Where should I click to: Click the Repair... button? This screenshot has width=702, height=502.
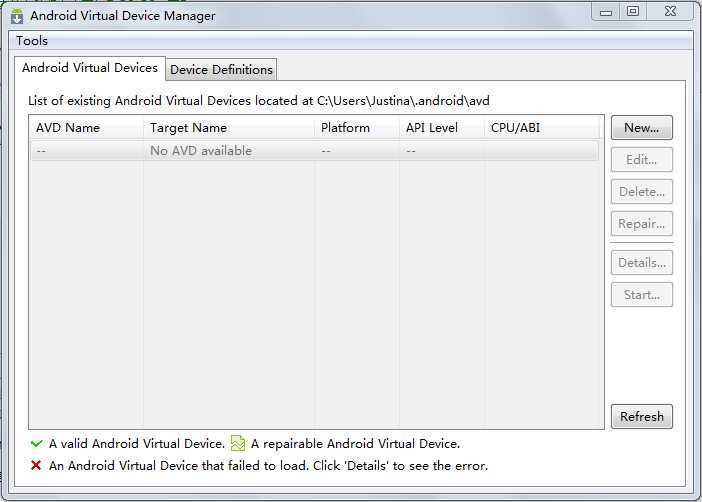coord(642,223)
